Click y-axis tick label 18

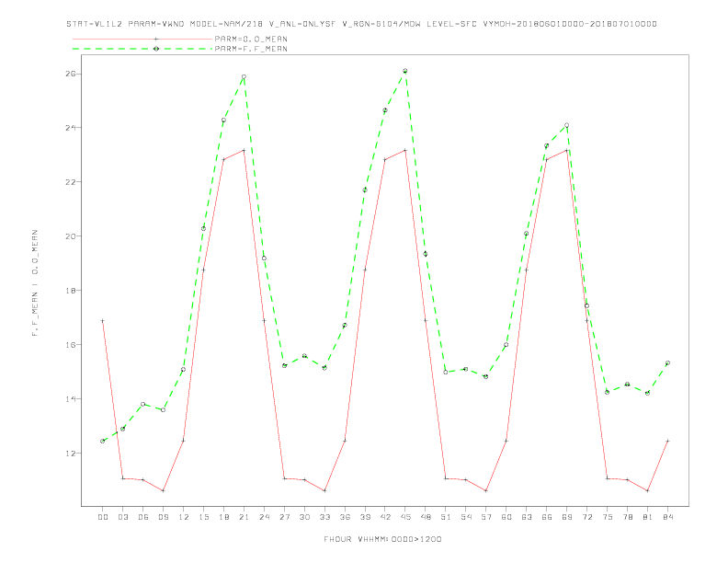click(x=70, y=291)
